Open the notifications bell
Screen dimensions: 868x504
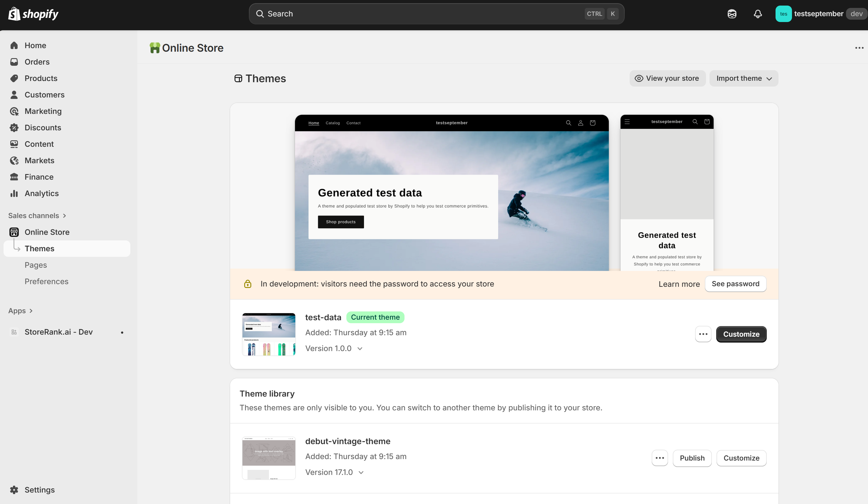click(757, 14)
